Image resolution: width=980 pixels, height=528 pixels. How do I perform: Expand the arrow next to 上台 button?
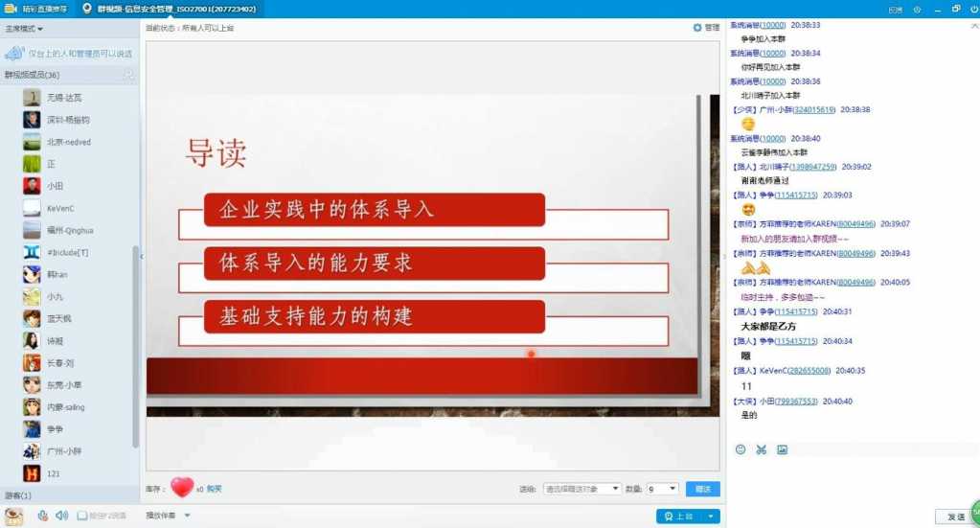coord(711,517)
